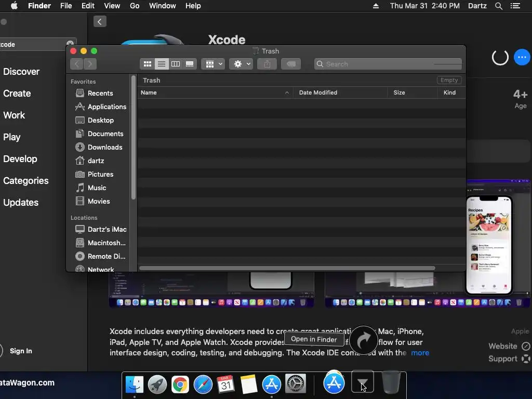Click the Finder Search field
The image size is (532, 399).
tap(388, 64)
